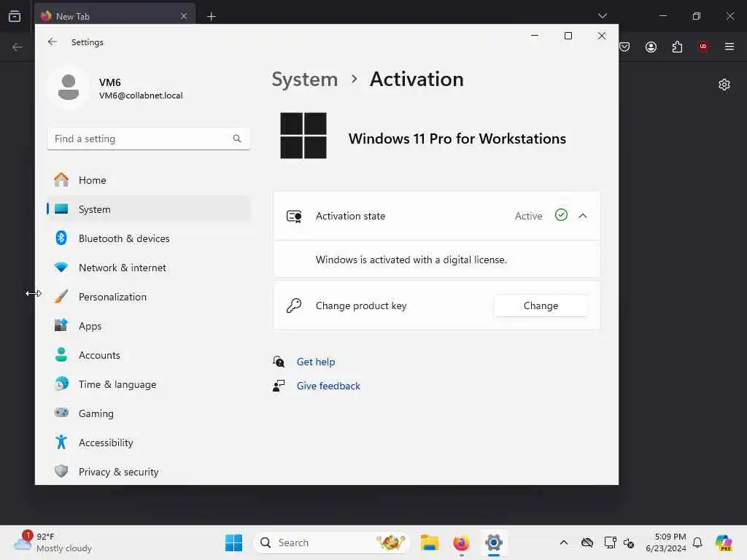Click Firefox Save to Pocket icon

[x=624, y=47]
